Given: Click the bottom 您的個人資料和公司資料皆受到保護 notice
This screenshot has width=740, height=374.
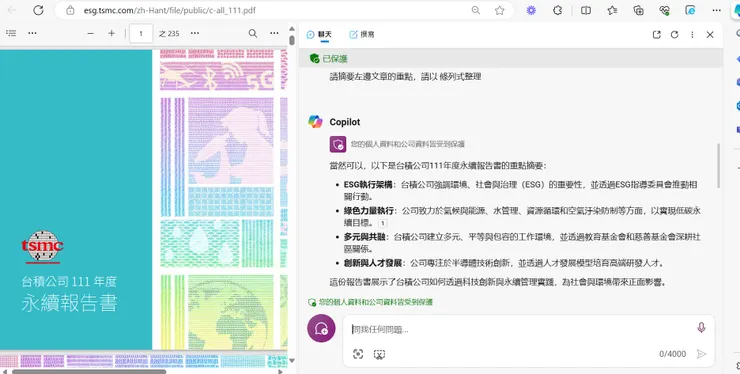Looking at the screenshot, I should [370, 302].
